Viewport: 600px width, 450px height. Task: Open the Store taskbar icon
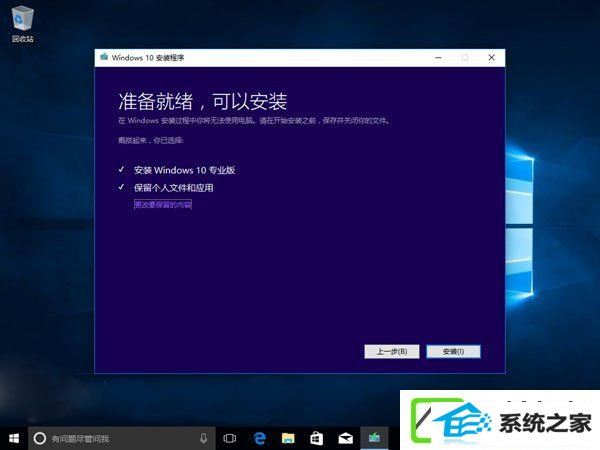316,438
